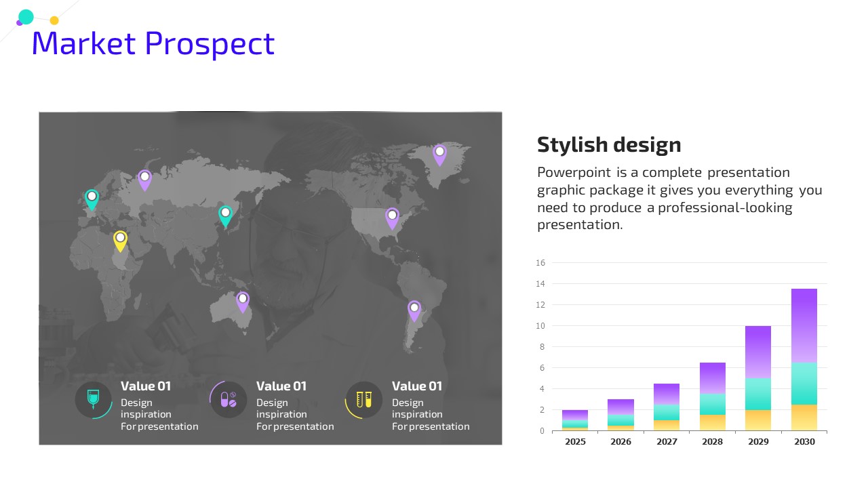Select the 2030 axis label
This screenshot has width=868, height=488.
804,441
